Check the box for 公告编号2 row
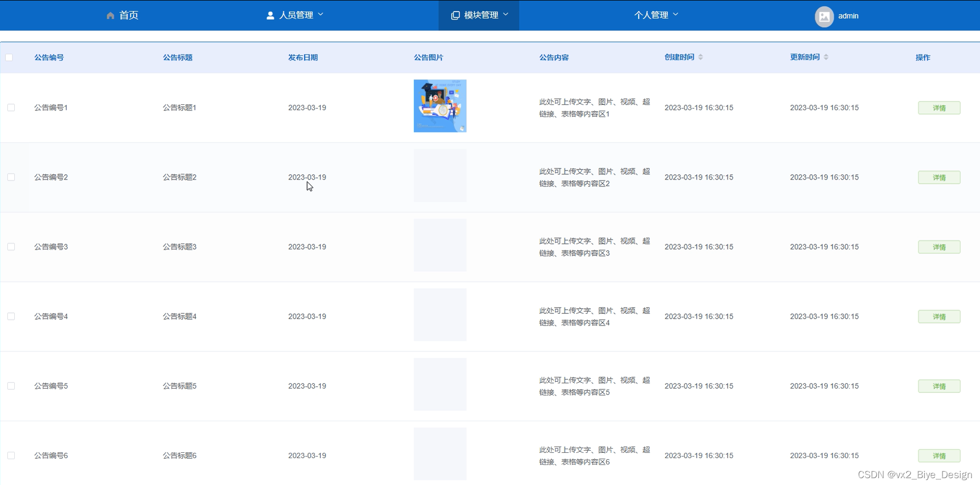This screenshot has height=485, width=980. [x=11, y=177]
